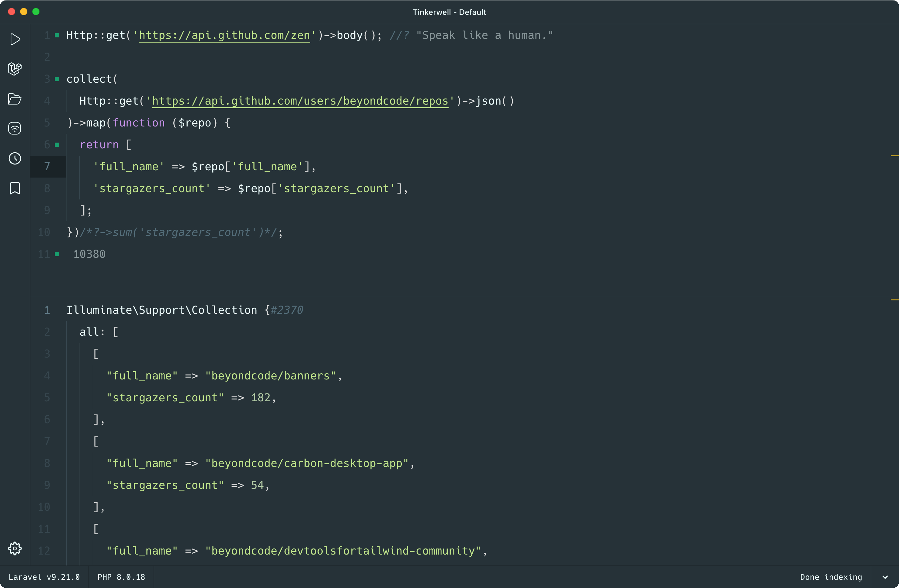
Task: Click the "Speak like a human." comment output
Action: point(485,36)
